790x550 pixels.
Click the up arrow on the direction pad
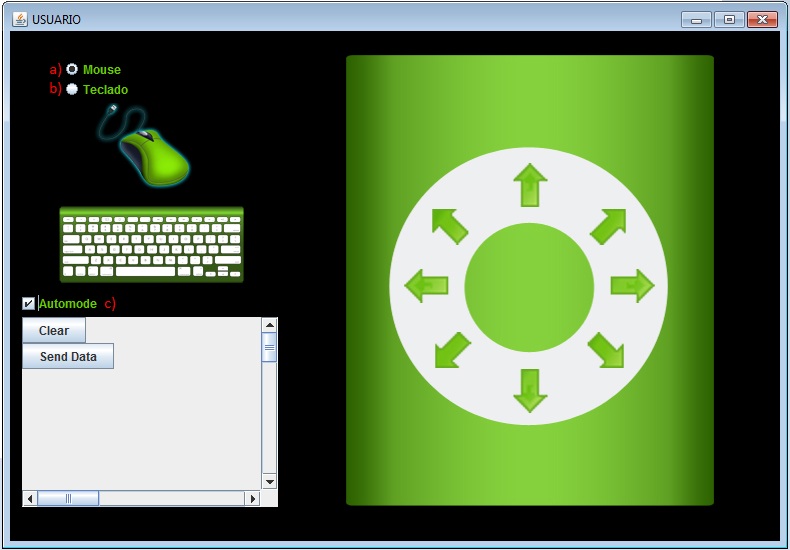pyautogui.click(x=530, y=185)
